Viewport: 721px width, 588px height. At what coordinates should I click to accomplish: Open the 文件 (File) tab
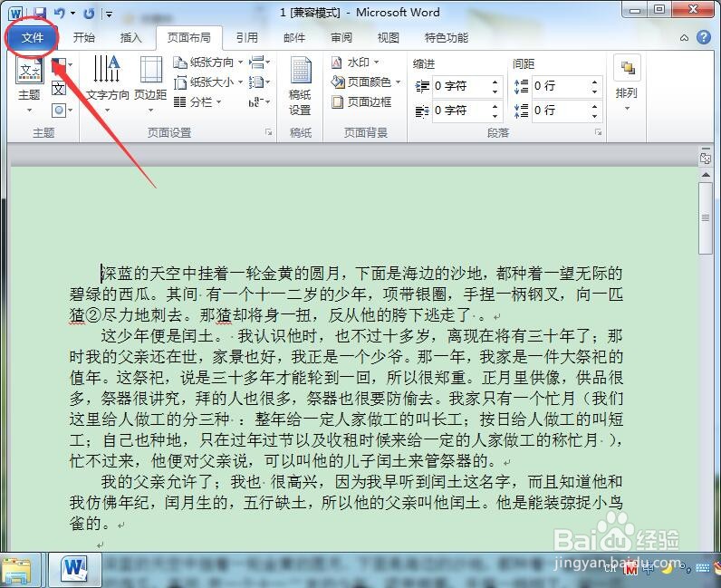33,38
